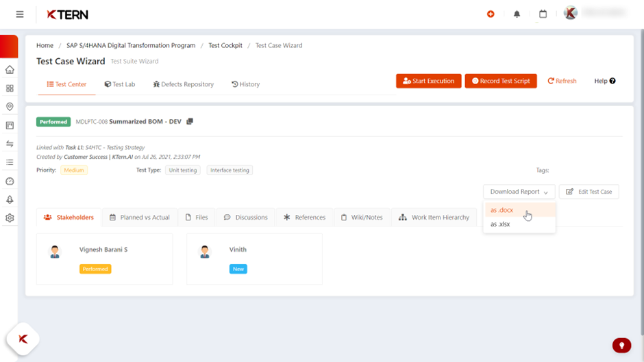Open the sidebar list icon
This screenshot has width=644, height=362.
click(x=10, y=163)
